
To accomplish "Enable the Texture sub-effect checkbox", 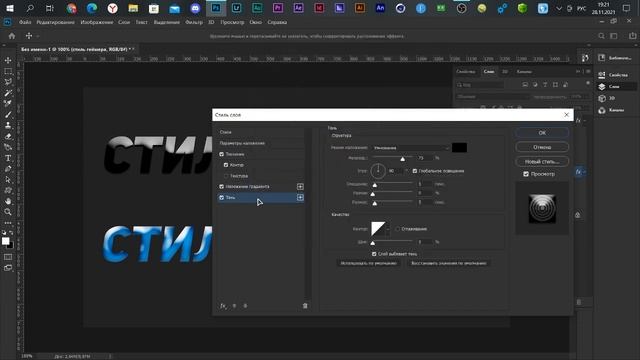I will [226, 176].
